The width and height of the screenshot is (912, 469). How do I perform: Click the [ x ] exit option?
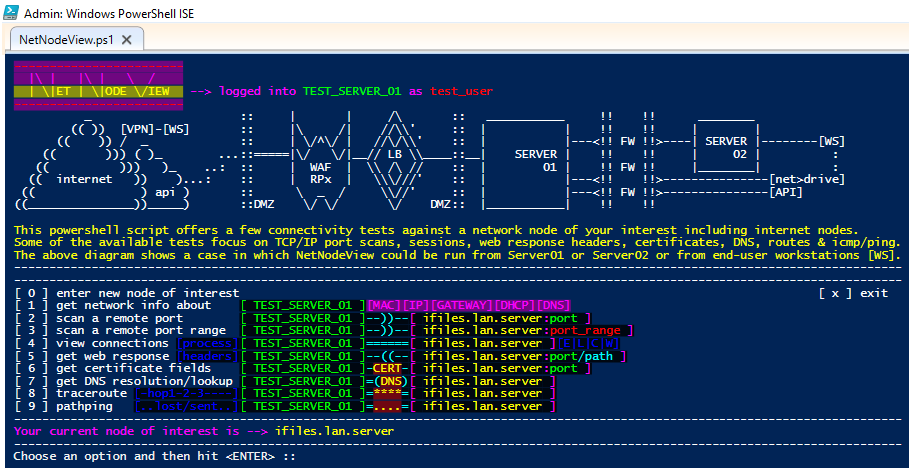(853, 293)
